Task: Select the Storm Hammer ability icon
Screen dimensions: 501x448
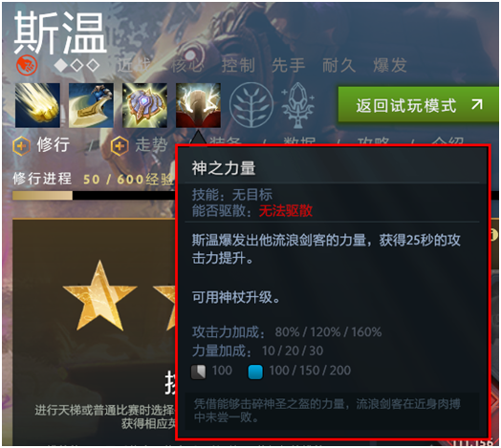Action: pyautogui.click(x=37, y=105)
